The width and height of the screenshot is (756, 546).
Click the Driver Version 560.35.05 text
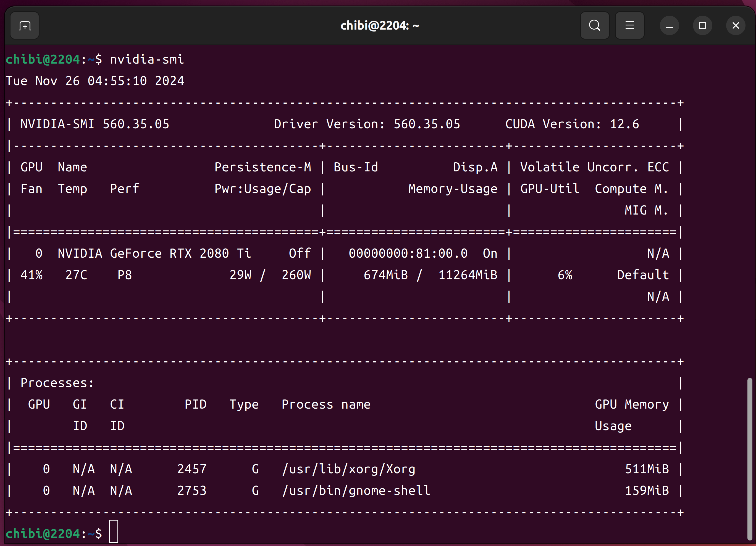click(367, 124)
